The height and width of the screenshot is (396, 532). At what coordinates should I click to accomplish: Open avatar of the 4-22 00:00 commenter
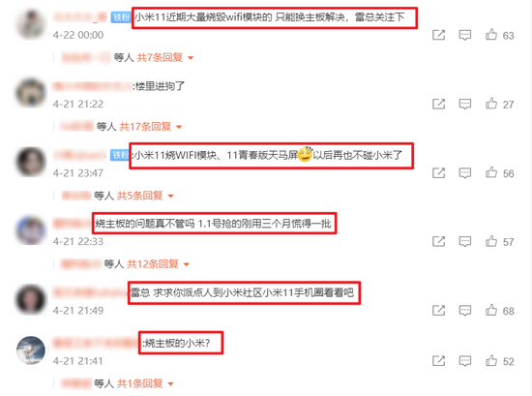pyautogui.click(x=31, y=24)
